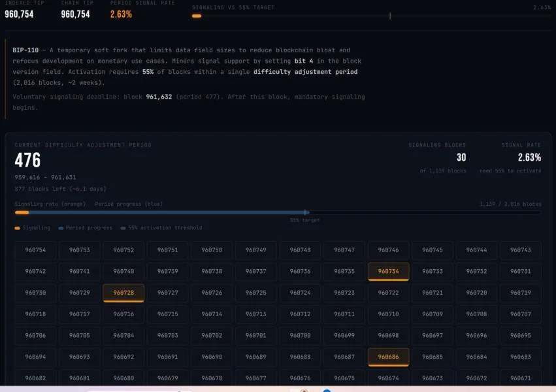
Task: Select block 960685 in the grid
Action: (433, 357)
